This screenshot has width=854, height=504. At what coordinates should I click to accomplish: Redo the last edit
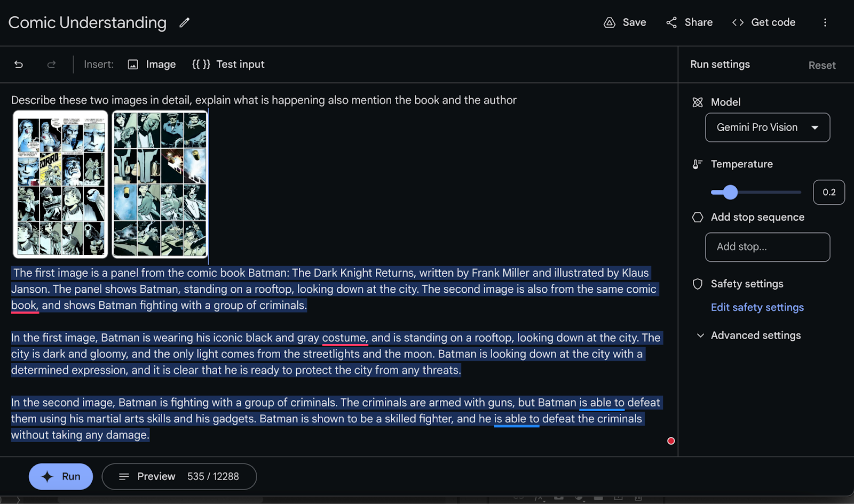pyautogui.click(x=51, y=65)
